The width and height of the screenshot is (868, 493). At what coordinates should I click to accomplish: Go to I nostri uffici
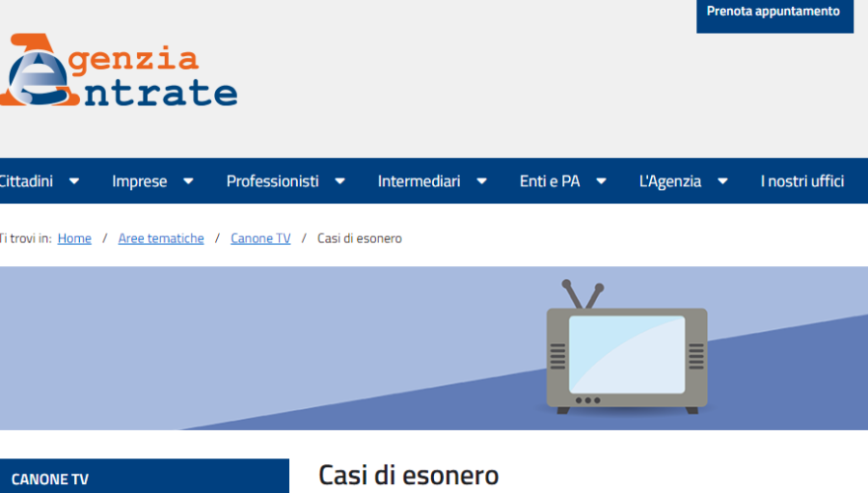pos(802,181)
